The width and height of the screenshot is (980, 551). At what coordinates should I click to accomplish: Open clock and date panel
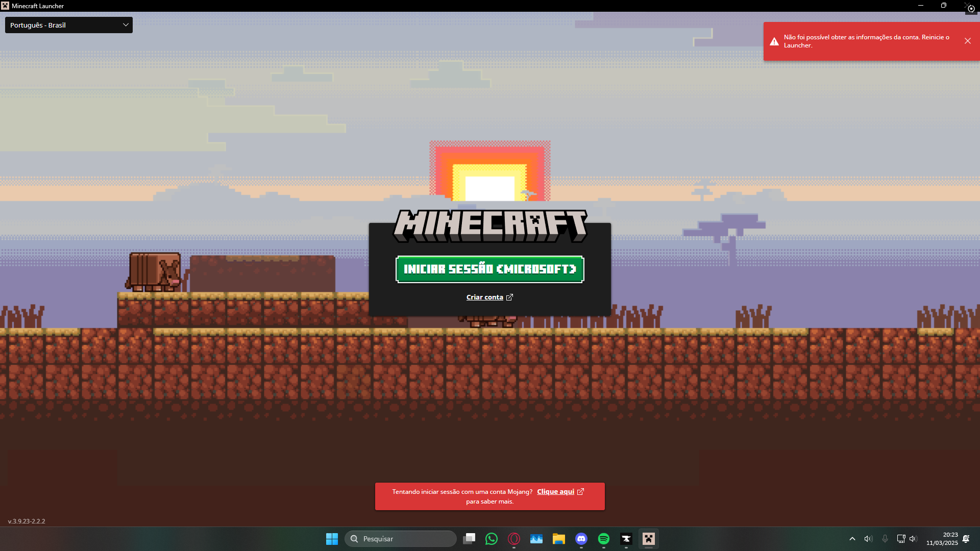942,539
